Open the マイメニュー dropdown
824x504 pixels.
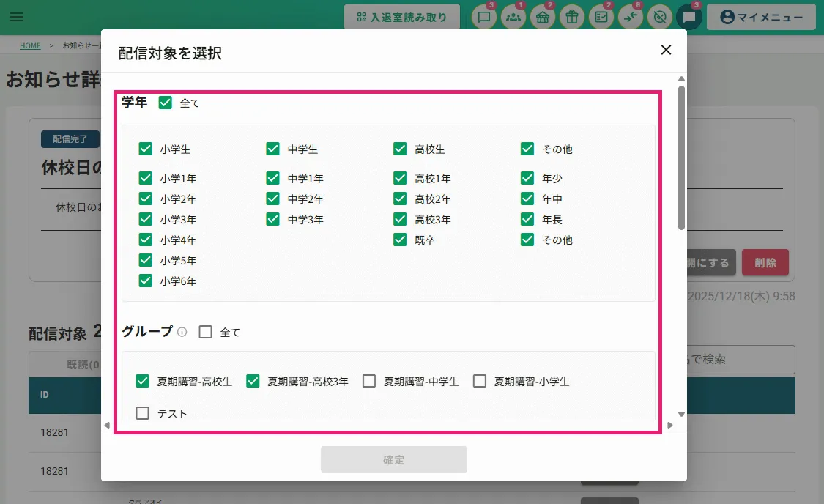coord(761,18)
